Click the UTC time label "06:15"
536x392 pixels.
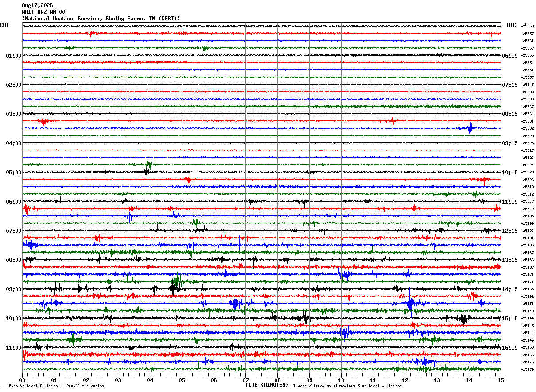point(510,56)
